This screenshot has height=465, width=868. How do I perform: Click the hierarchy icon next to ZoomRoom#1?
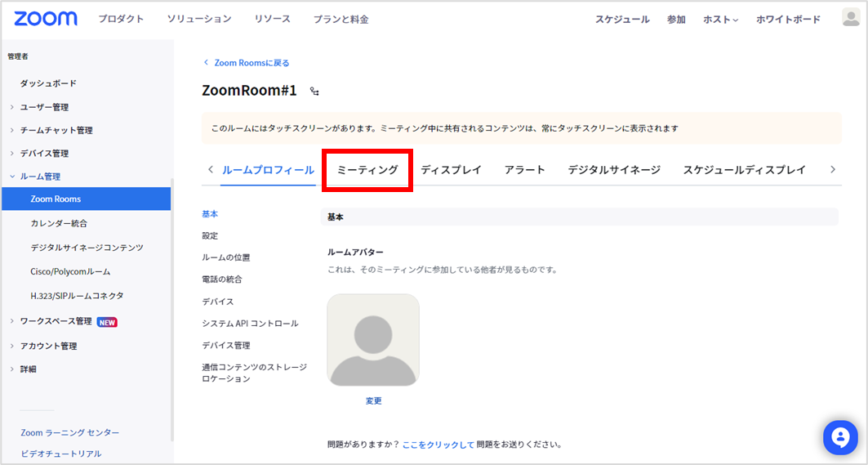pyautogui.click(x=314, y=92)
